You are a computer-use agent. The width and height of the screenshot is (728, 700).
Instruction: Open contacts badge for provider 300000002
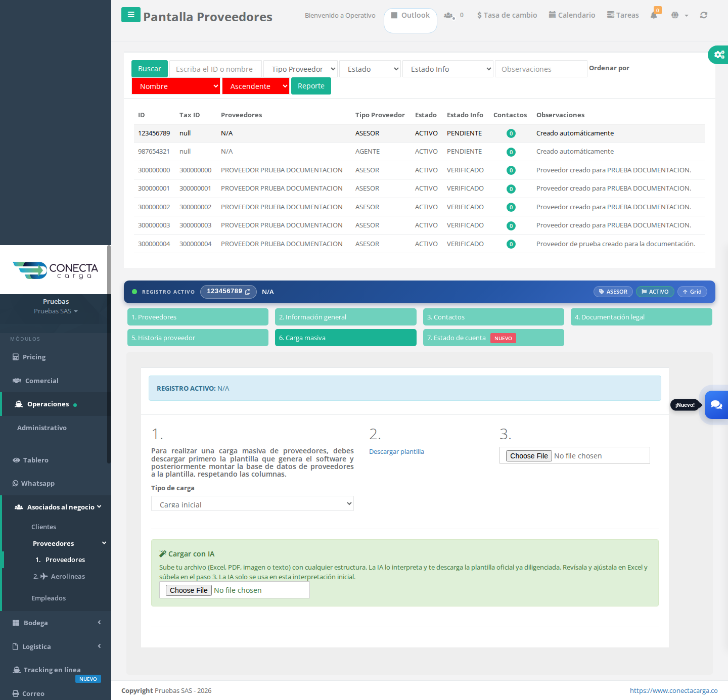click(x=511, y=207)
